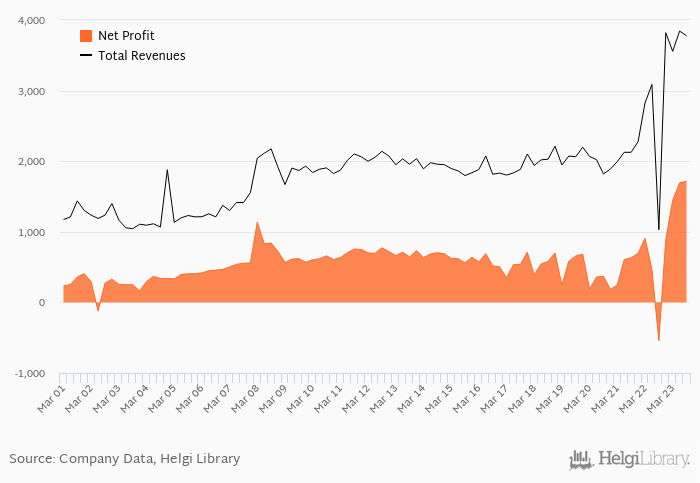This screenshot has height=483, width=700.
Task: Click the HelgiLibrary ship logo icon
Action: coord(582,460)
